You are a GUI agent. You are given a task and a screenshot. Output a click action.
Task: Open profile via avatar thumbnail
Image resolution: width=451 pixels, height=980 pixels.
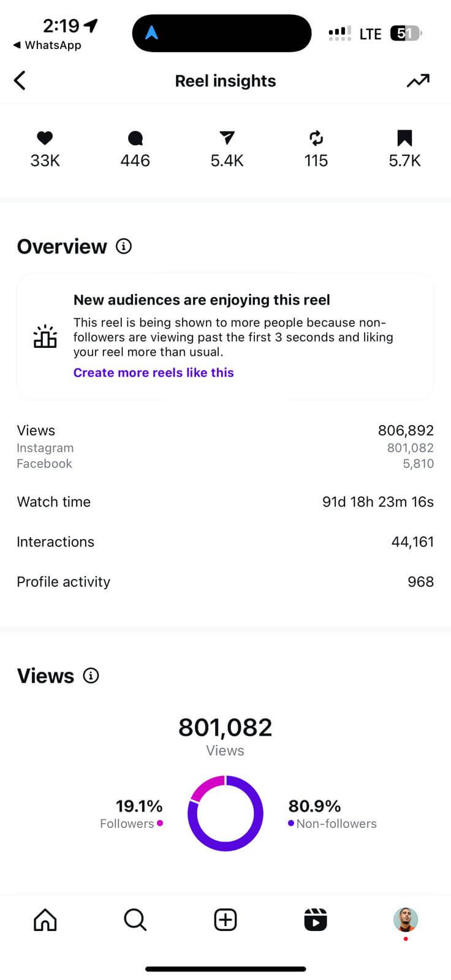(405, 919)
